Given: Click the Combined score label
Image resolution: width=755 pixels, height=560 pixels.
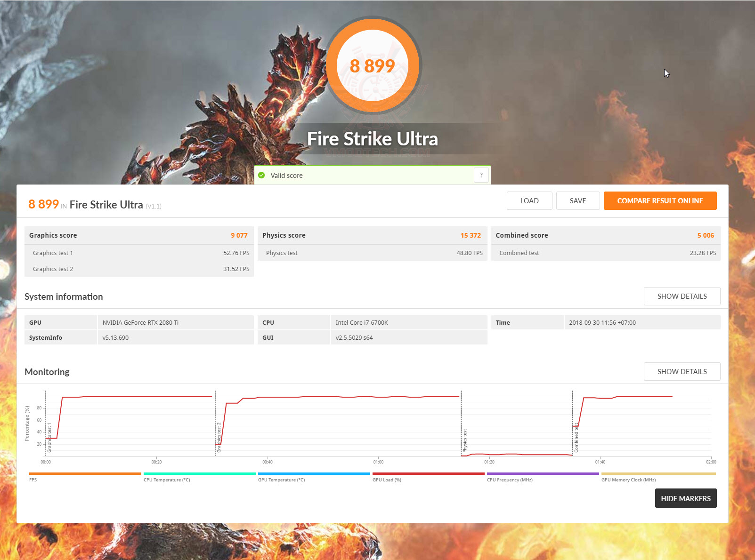Looking at the screenshot, I should (522, 235).
